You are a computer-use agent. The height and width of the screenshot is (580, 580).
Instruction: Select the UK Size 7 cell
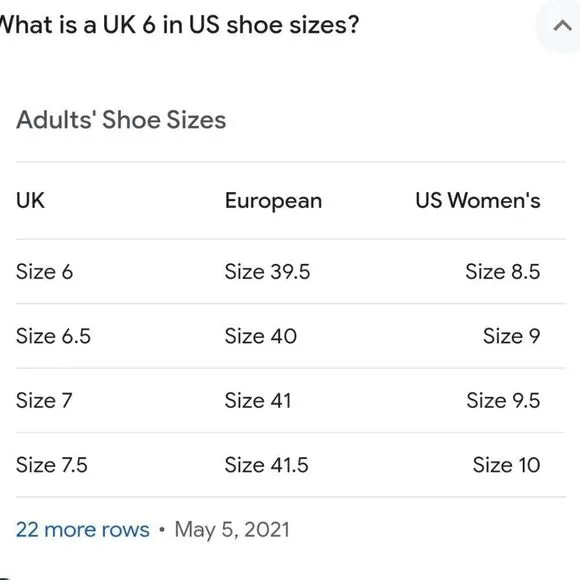tap(44, 400)
